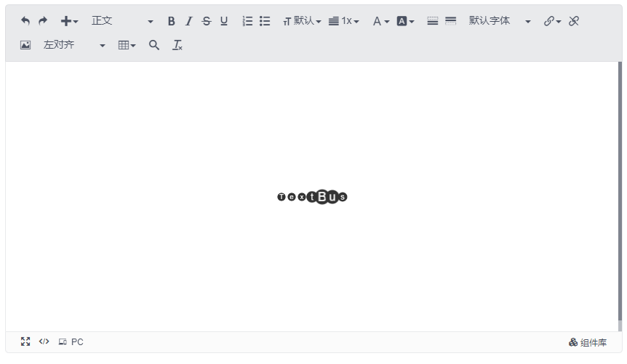Open the 正文 paragraph style dropdown
The image size is (627, 364).
click(122, 21)
